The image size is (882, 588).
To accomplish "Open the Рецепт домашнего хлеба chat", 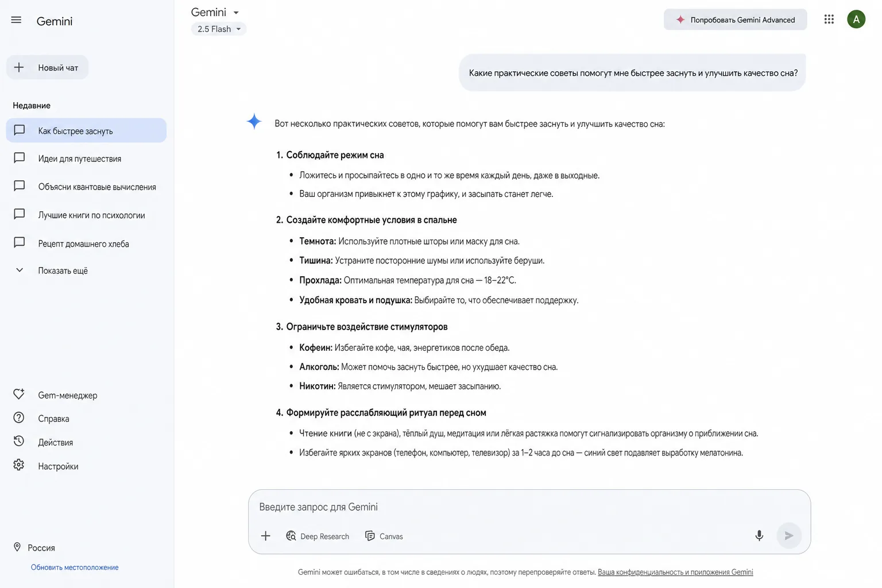I will [x=86, y=243].
